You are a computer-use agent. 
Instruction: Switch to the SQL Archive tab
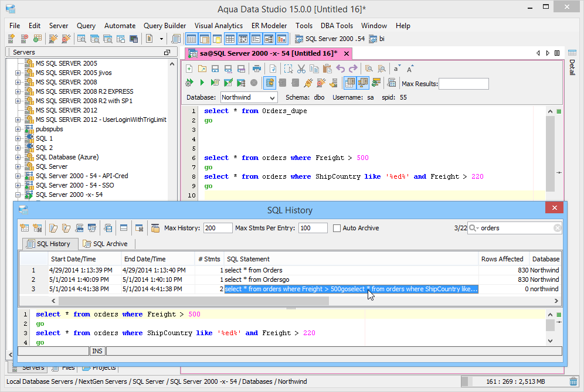(106, 244)
